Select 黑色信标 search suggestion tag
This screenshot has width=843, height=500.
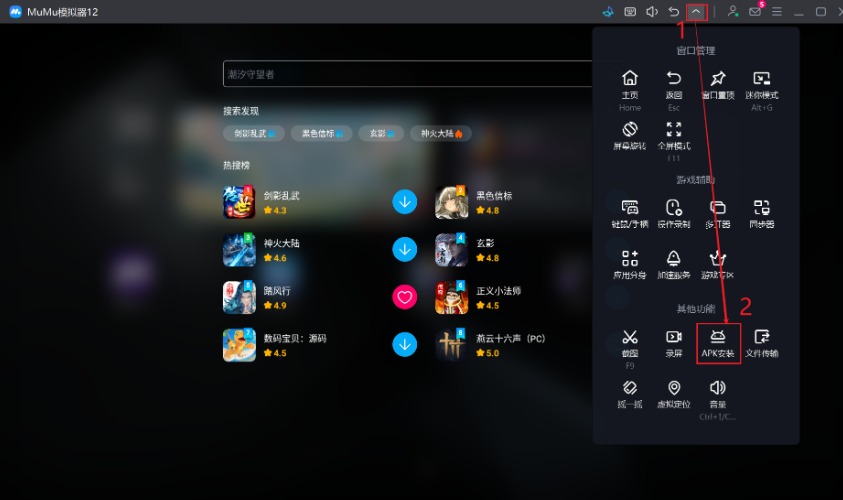coord(322,133)
